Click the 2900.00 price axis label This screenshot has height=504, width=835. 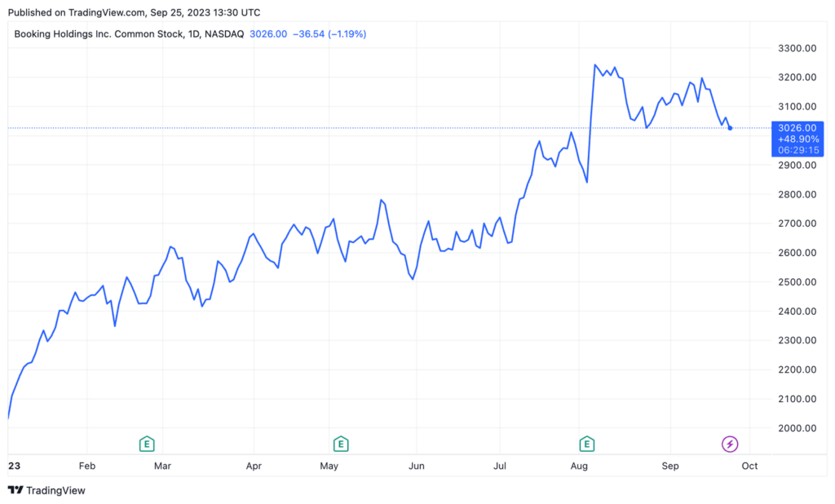click(797, 166)
